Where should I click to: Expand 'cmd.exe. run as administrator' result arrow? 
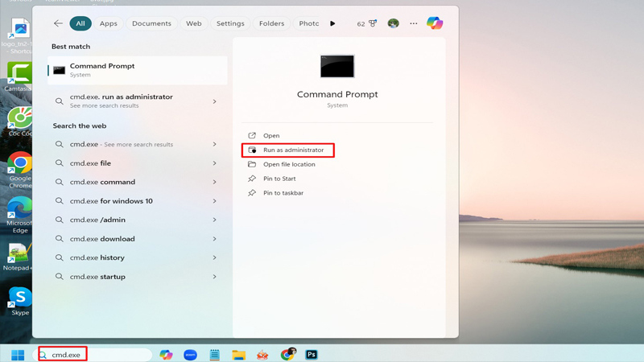coord(214,101)
